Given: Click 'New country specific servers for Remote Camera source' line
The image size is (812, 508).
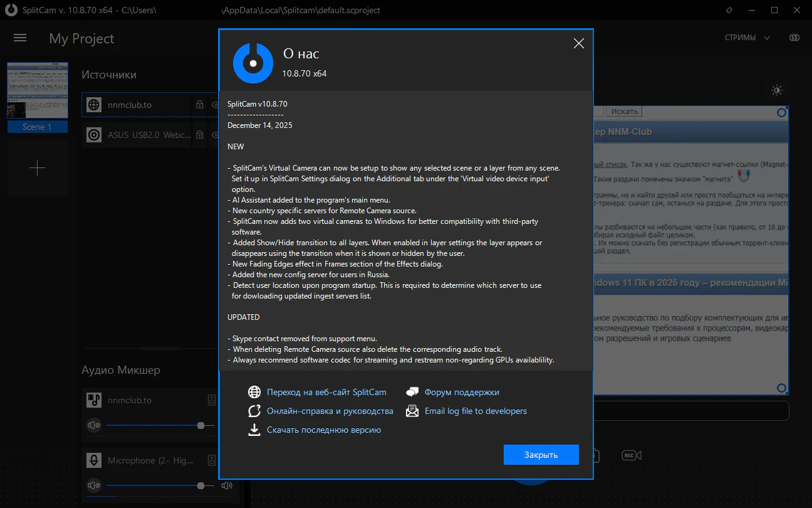Looking at the screenshot, I should tap(322, 211).
